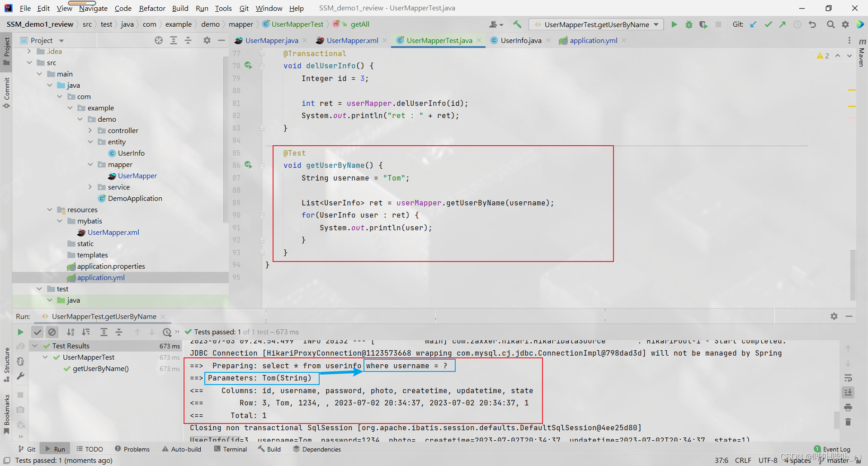Open the Problems tool window
This screenshot has height=466, width=868.
click(132, 449)
